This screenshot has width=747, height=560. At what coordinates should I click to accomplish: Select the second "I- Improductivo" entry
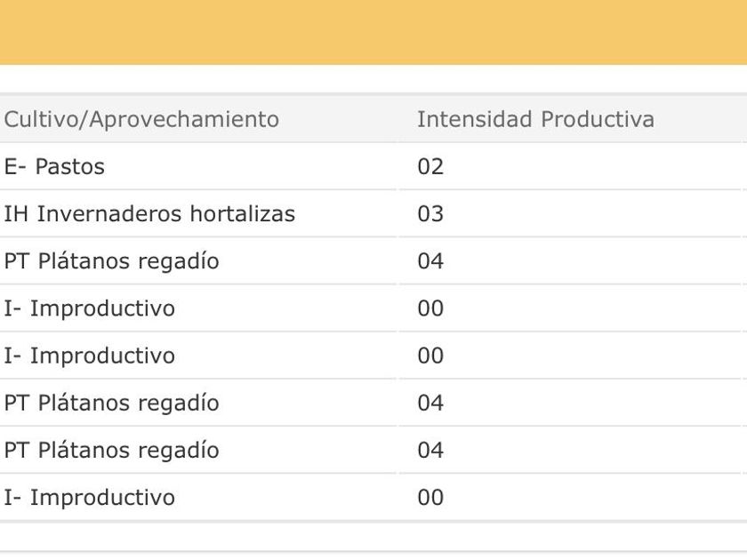[89, 356]
